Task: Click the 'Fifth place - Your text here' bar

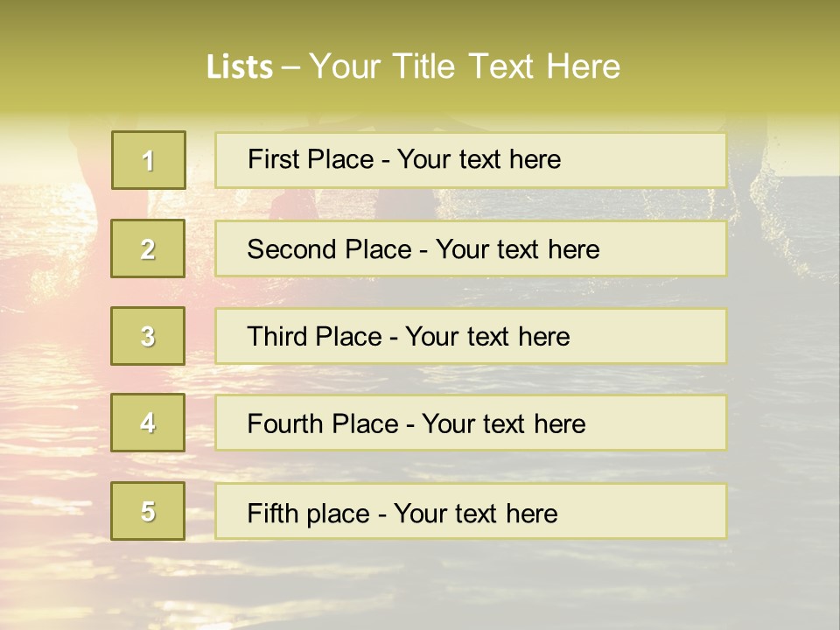Action: click(471, 511)
